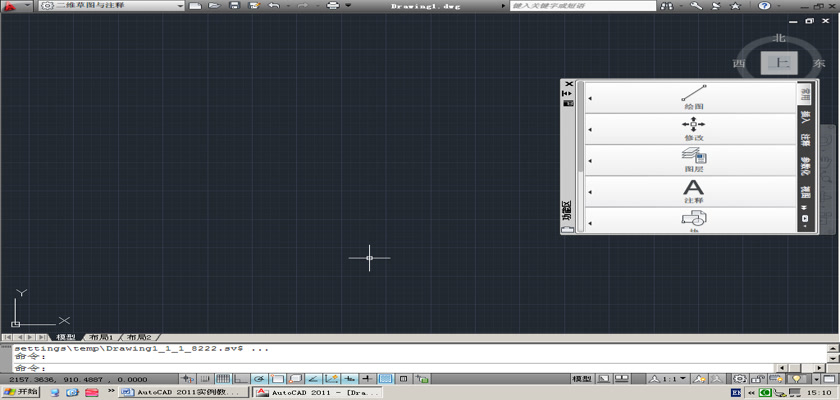Click the wrench Subscription Center icon

[x=696, y=6]
